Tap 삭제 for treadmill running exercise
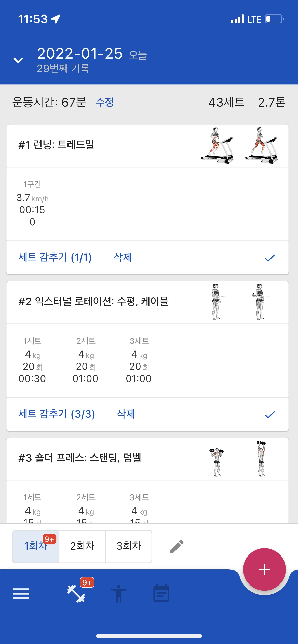Screen dimensions: 298x644 pos(123,257)
